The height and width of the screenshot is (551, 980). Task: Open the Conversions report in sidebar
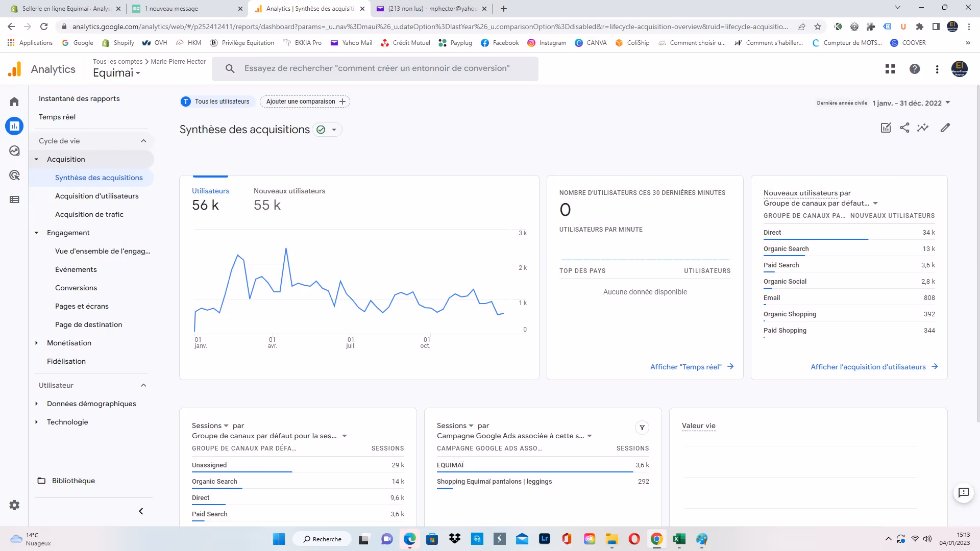[76, 288]
